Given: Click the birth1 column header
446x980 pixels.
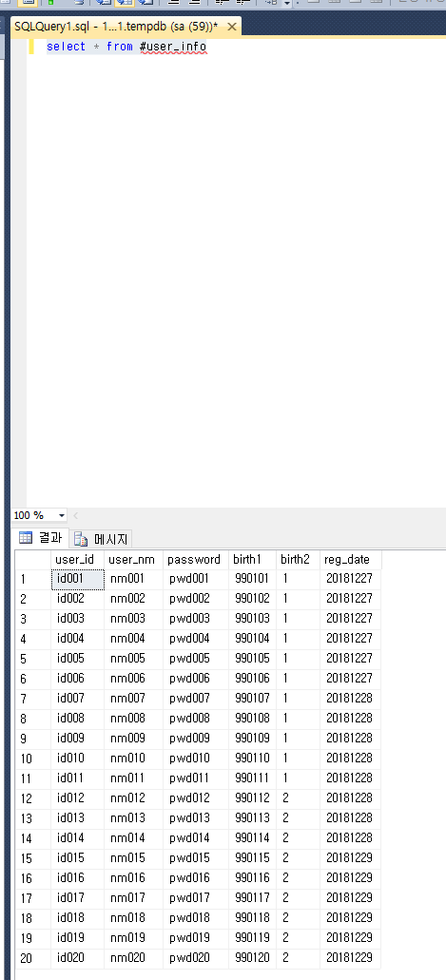Looking at the screenshot, I should (253, 559).
